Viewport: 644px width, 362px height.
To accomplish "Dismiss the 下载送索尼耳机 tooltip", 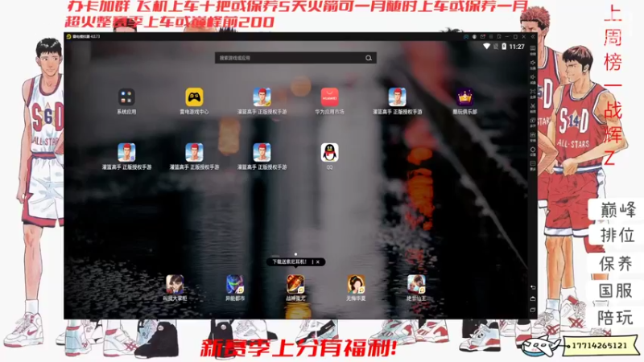I will tap(318, 262).
